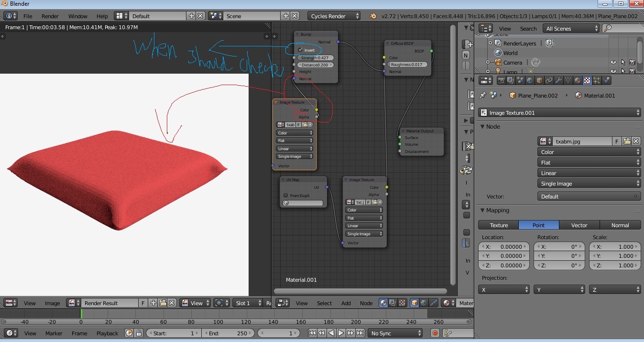Adjust the Bump node Strength slider
Screen dimensions: 644x342
(316, 58)
